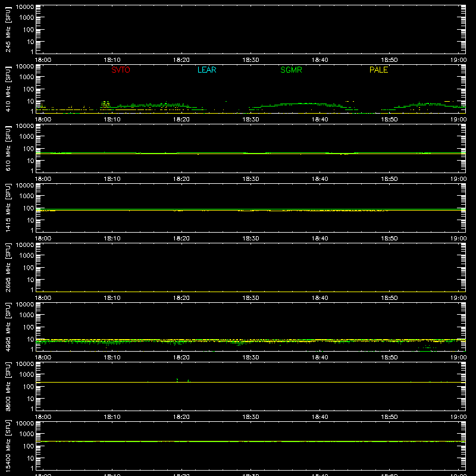This screenshot has width=476, height=476.
Task: Click the green SGMR station label
Action: 291,70
